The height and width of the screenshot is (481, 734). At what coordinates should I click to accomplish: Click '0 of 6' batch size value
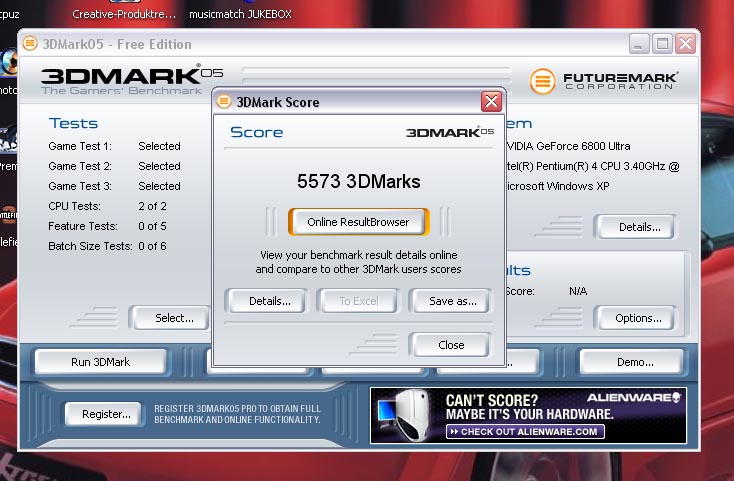coord(152,246)
